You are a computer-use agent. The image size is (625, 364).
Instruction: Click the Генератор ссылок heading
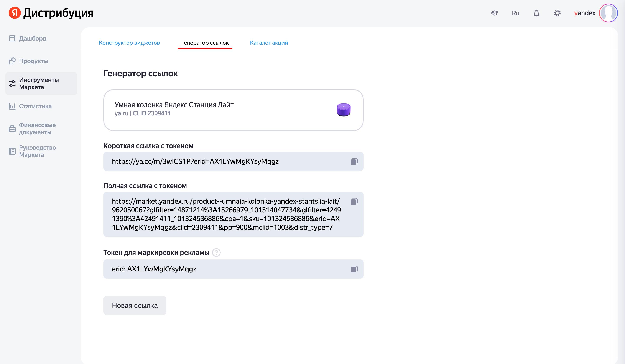[140, 73]
